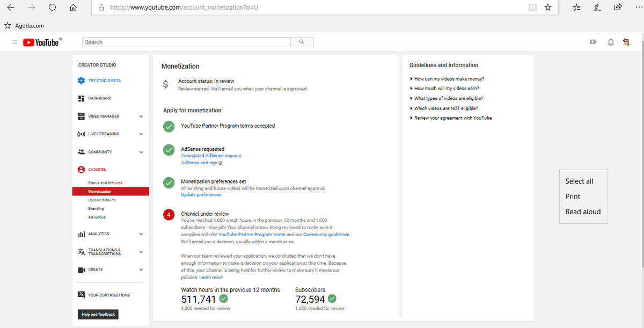Image resolution: width=644 pixels, height=328 pixels.
Task: Open Advanced submenu item
Action: 97,217
